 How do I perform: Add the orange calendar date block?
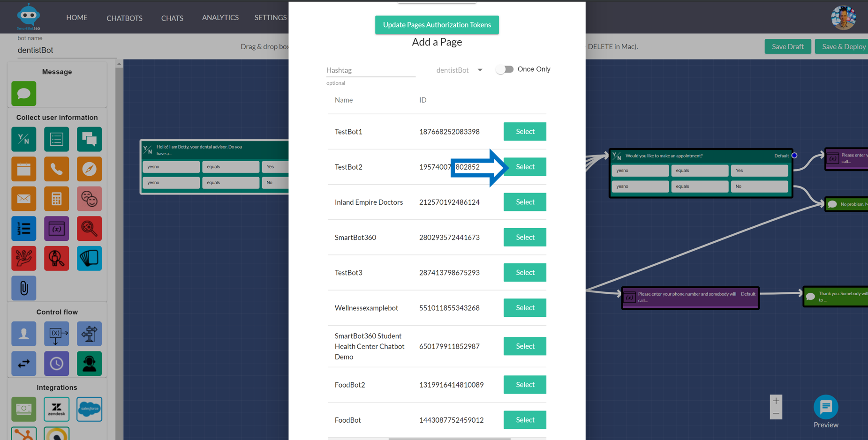coord(24,169)
